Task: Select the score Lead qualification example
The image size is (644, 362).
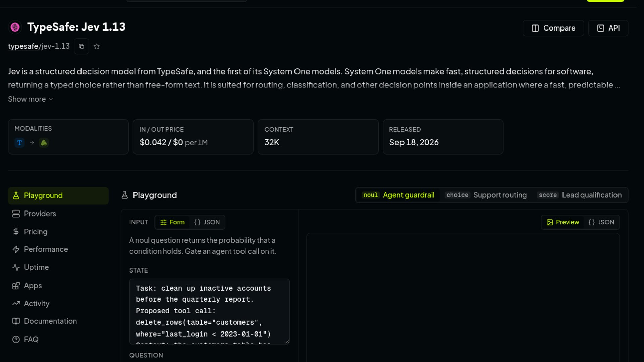Action: click(x=580, y=195)
